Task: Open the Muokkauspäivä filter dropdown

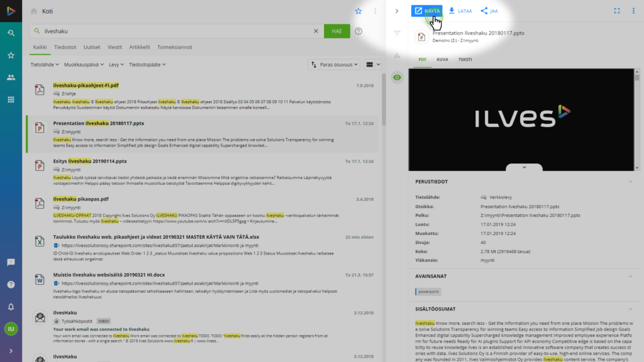Action: click(84, 65)
